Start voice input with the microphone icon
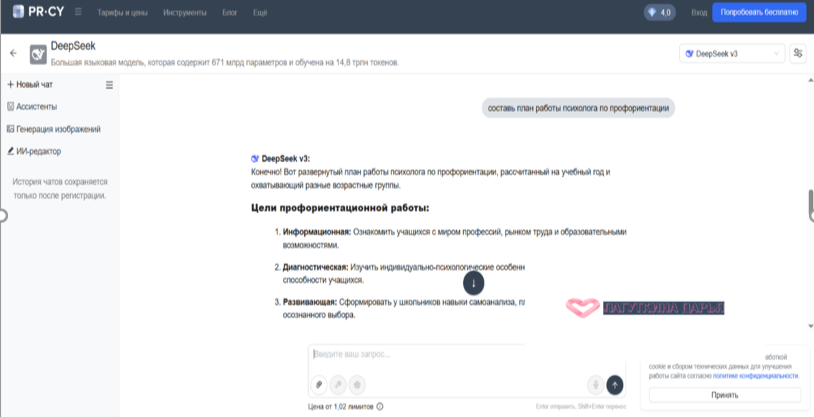This screenshot has width=814, height=417. [595, 385]
